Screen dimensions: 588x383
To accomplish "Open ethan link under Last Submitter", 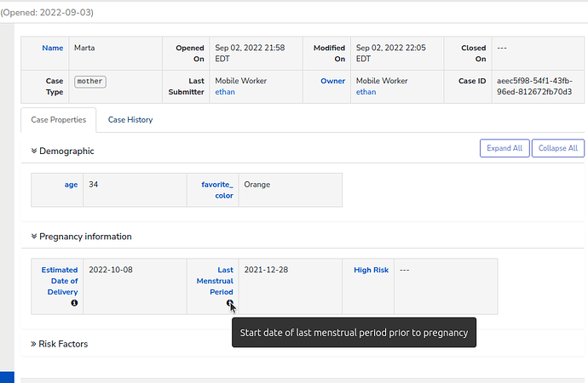I will (x=224, y=92).
